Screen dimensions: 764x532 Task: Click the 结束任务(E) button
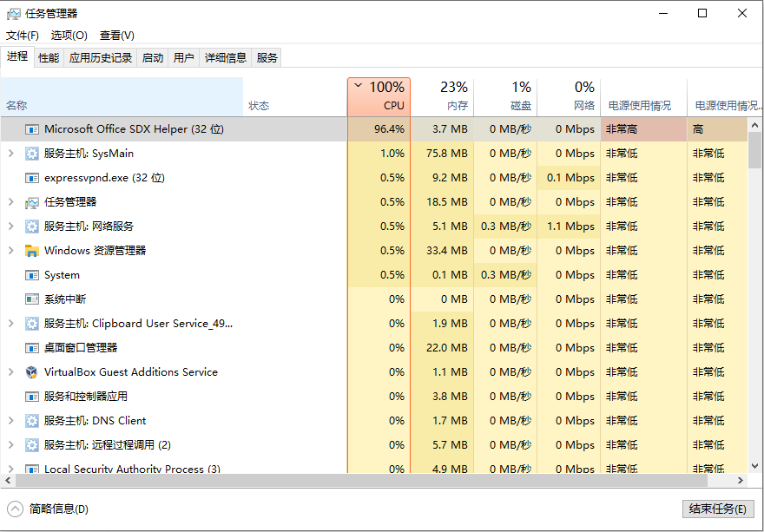pos(718,509)
